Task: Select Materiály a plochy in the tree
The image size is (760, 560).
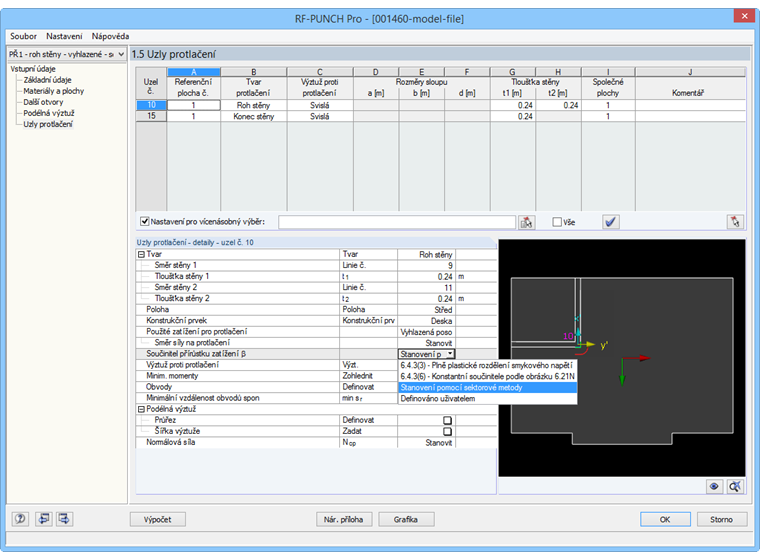Action: pyautogui.click(x=54, y=91)
